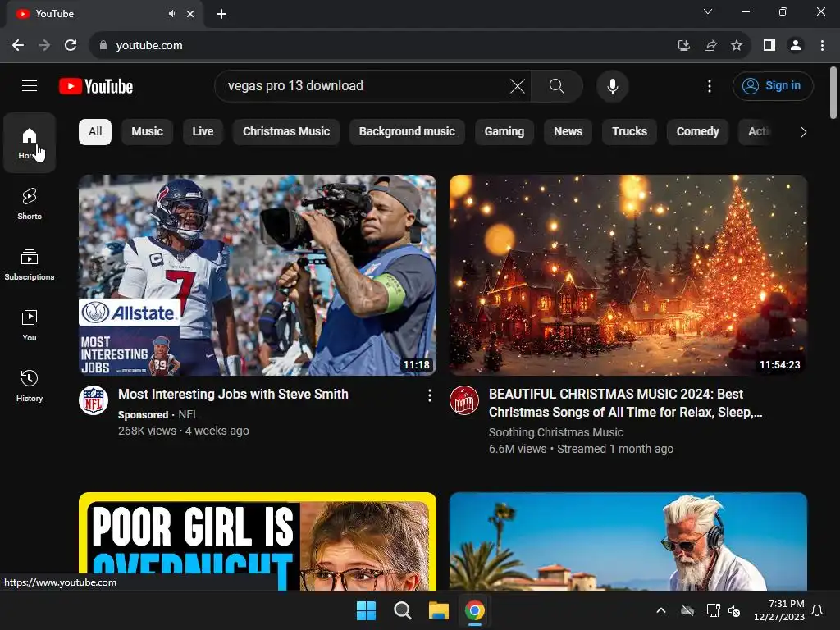Open Shorts in sidebar
Viewport: 840px width, 630px height.
[30, 203]
